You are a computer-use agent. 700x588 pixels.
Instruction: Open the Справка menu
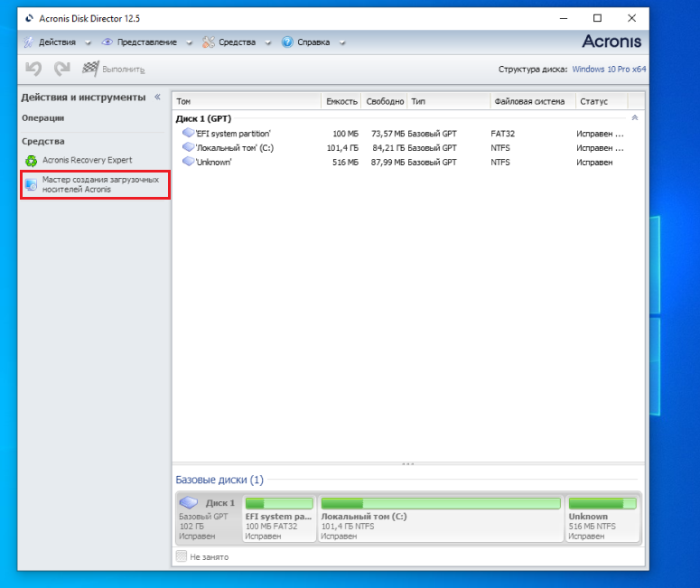[x=313, y=42]
